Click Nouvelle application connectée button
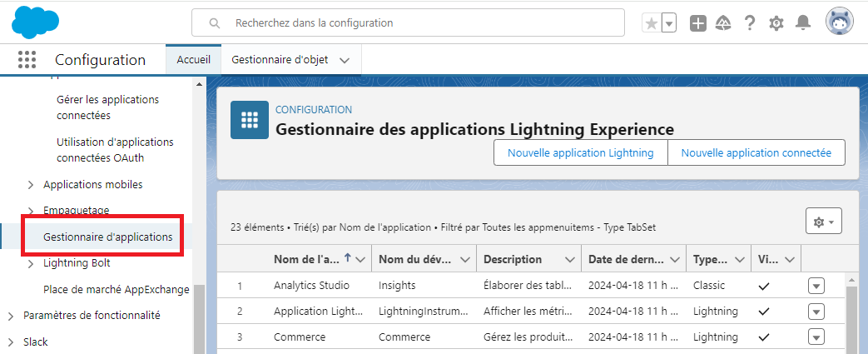 756,152
